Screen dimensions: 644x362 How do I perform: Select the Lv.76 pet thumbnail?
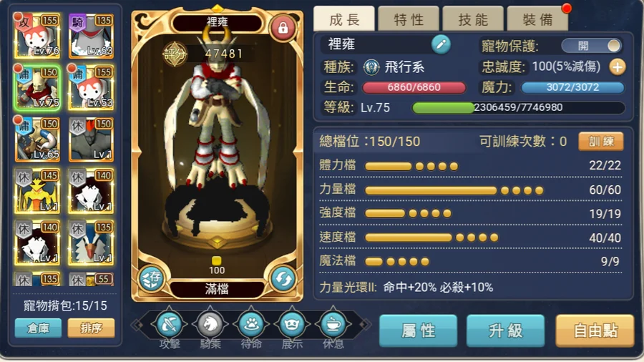(37, 36)
